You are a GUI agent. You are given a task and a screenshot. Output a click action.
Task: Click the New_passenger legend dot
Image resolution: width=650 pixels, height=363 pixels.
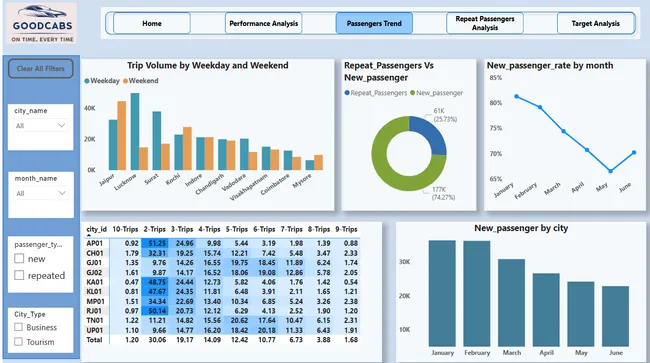pyautogui.click(x=412, y=93)
